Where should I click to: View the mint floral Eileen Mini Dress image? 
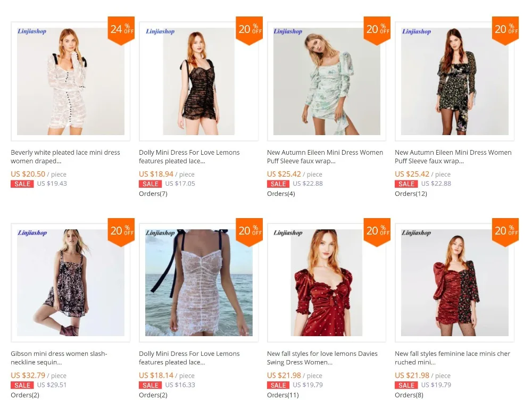coord(327,81)
